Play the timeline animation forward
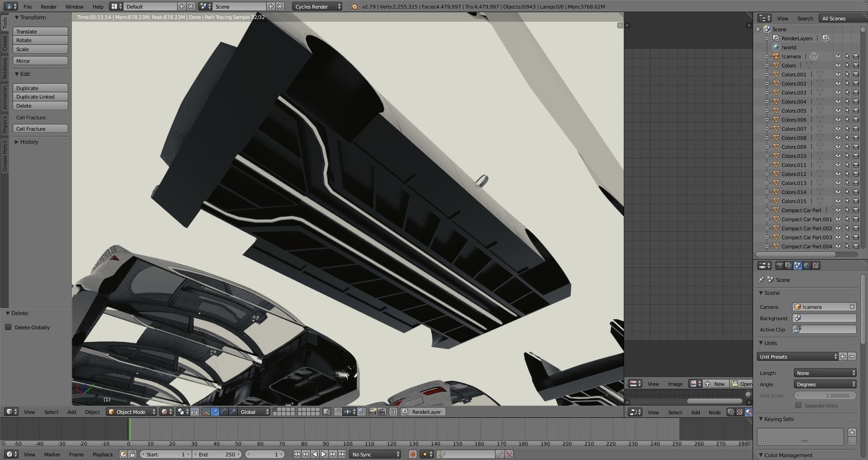The width and height of the screenshot is (868, 460). point(324,454)
